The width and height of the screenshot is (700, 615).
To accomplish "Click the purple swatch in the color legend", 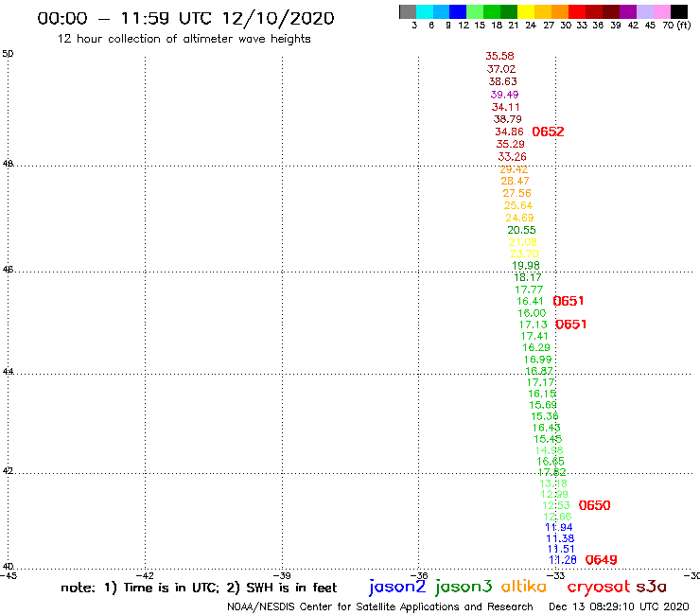I will point(628,11).
